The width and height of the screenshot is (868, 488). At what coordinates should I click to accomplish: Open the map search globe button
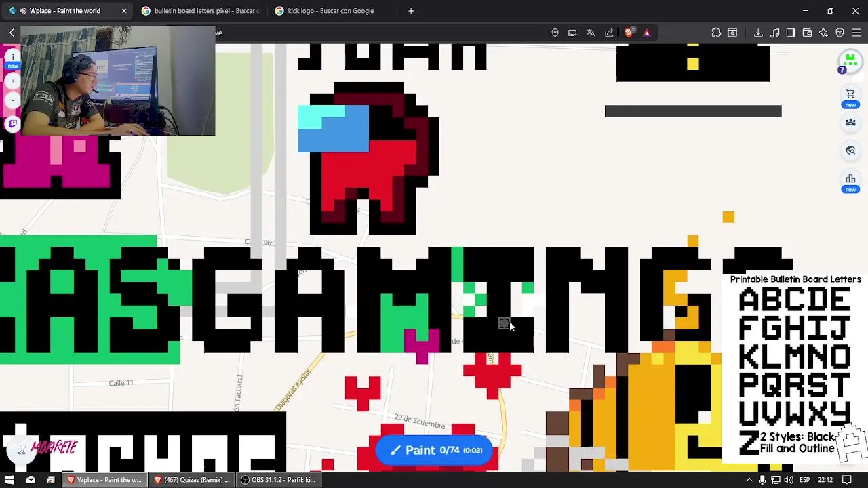pyautogui.click(x=850, y=150)
